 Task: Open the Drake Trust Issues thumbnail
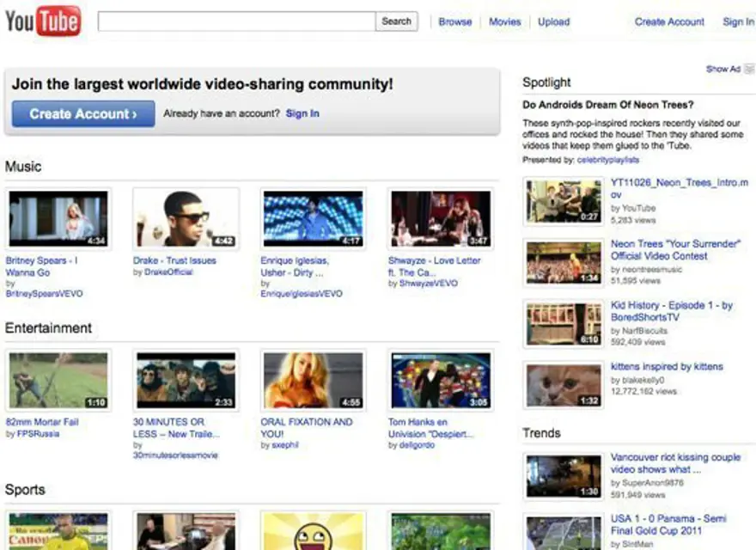(186, 219)
